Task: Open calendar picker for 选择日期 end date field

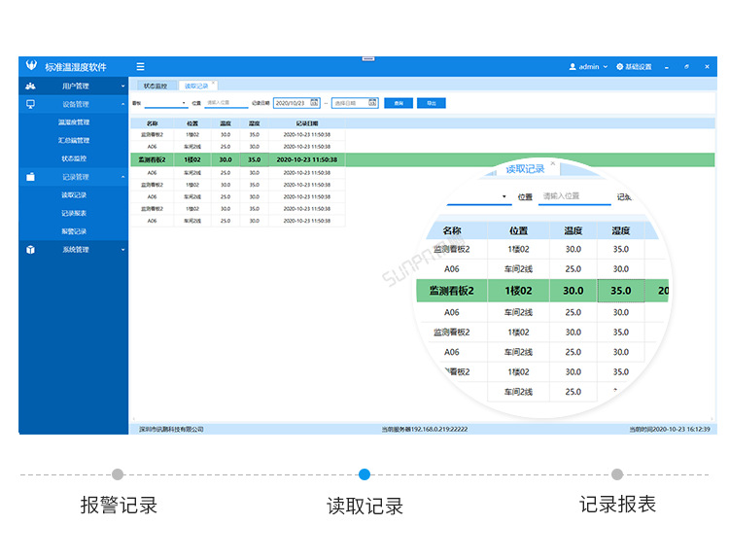Action: point(372,103)
